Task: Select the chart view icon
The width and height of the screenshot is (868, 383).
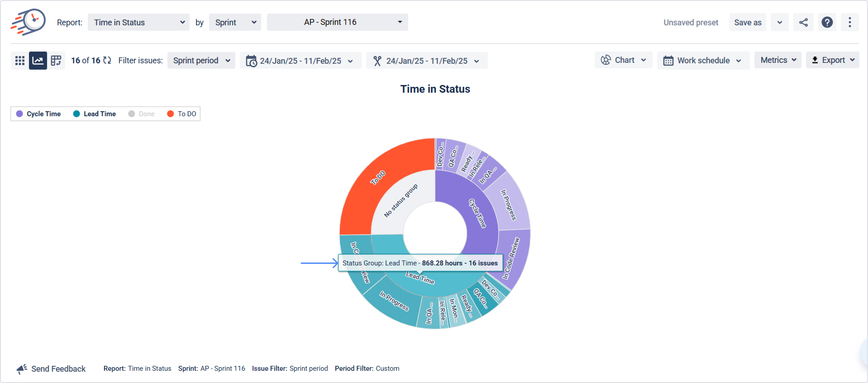Action: pyautogui.click(x=38, y=61)
